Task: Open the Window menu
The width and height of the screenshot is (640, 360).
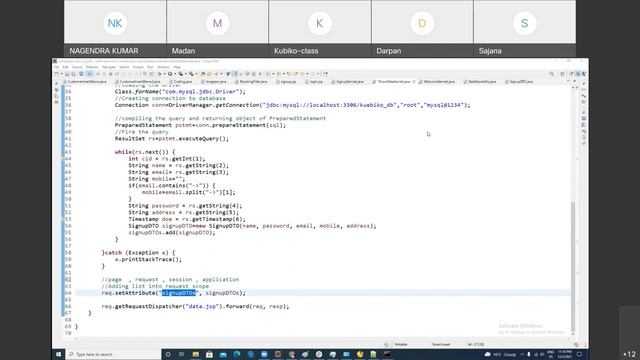Action: [x=163, y=67]
